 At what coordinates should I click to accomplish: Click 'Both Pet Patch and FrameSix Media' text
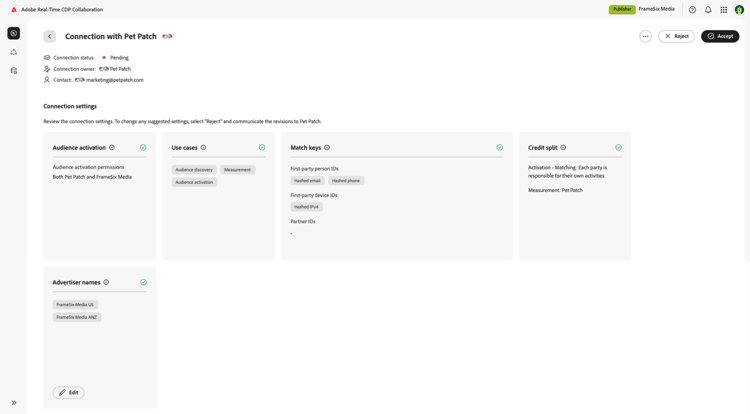[92, 177]
